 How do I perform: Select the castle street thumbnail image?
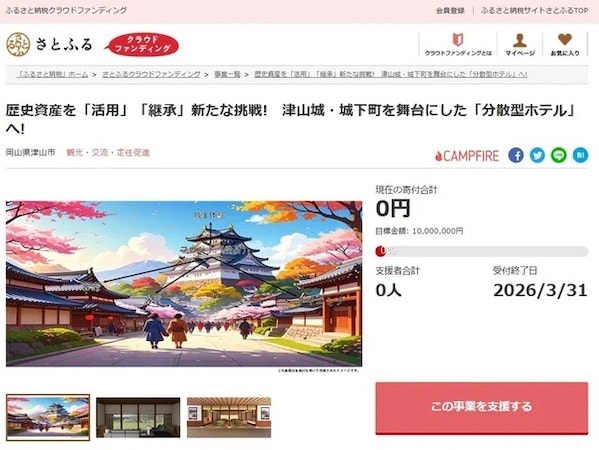point(48,417)
